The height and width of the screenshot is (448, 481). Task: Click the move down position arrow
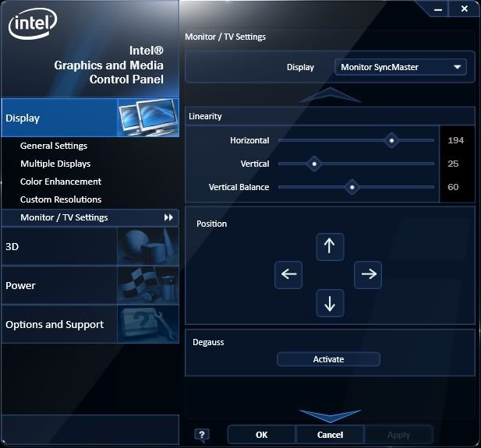[x=330, y=302]
